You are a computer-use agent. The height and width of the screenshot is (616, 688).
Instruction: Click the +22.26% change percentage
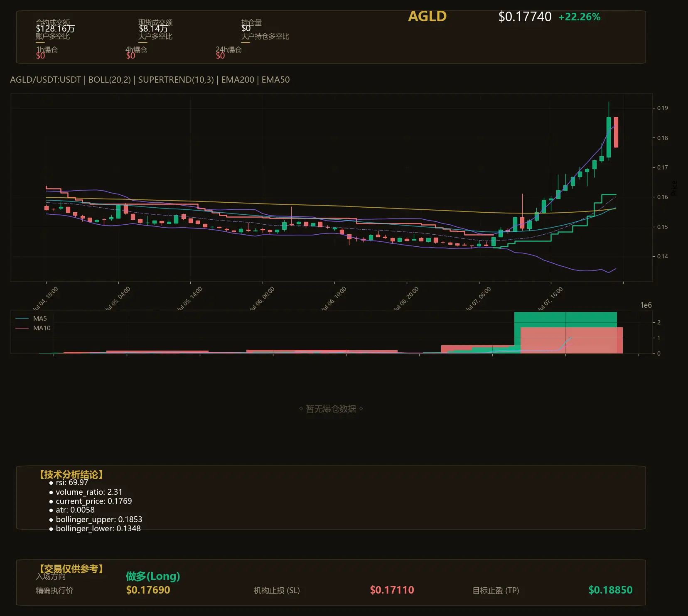580,17
